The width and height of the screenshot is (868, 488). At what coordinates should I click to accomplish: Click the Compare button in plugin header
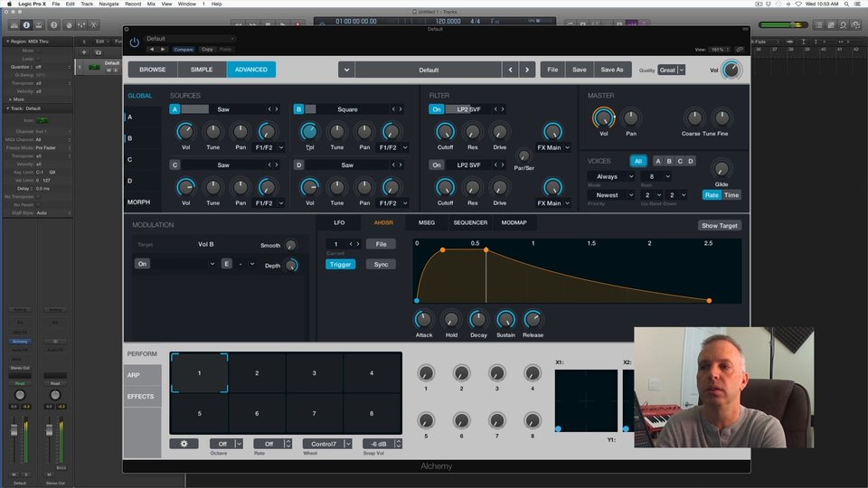184,49
